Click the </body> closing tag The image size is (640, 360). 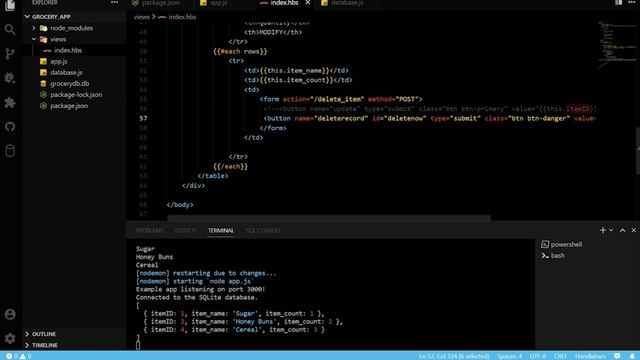click(180, 205)
